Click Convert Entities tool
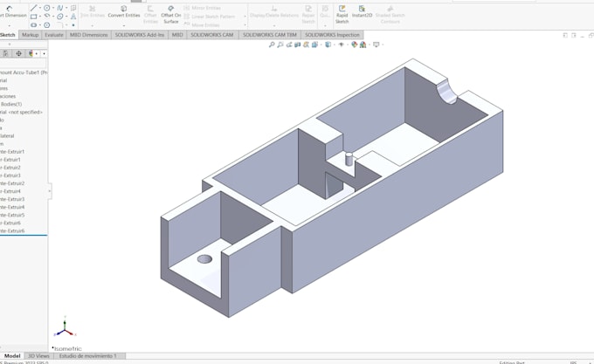Viewport: 594px width, 364px height. click(124, 11)
